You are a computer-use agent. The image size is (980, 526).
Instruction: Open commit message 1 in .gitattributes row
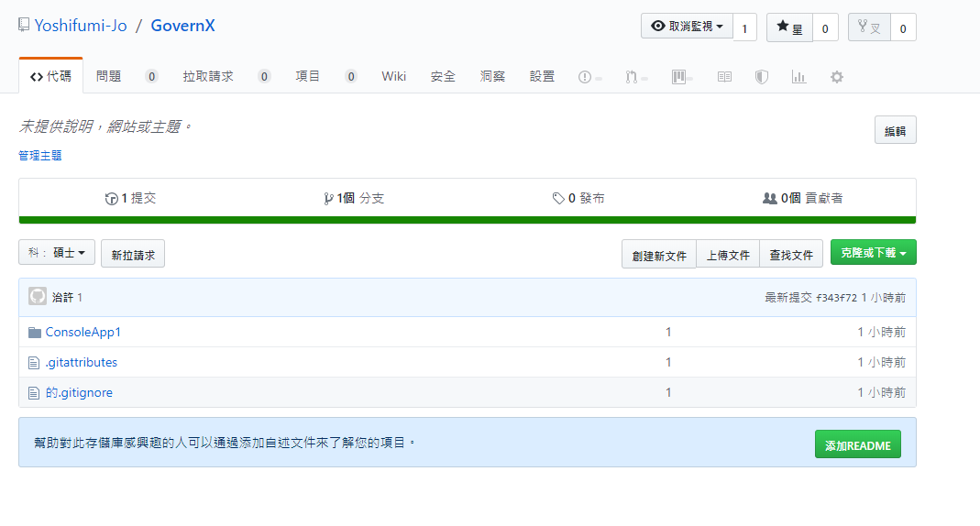(x=668, y=362)
